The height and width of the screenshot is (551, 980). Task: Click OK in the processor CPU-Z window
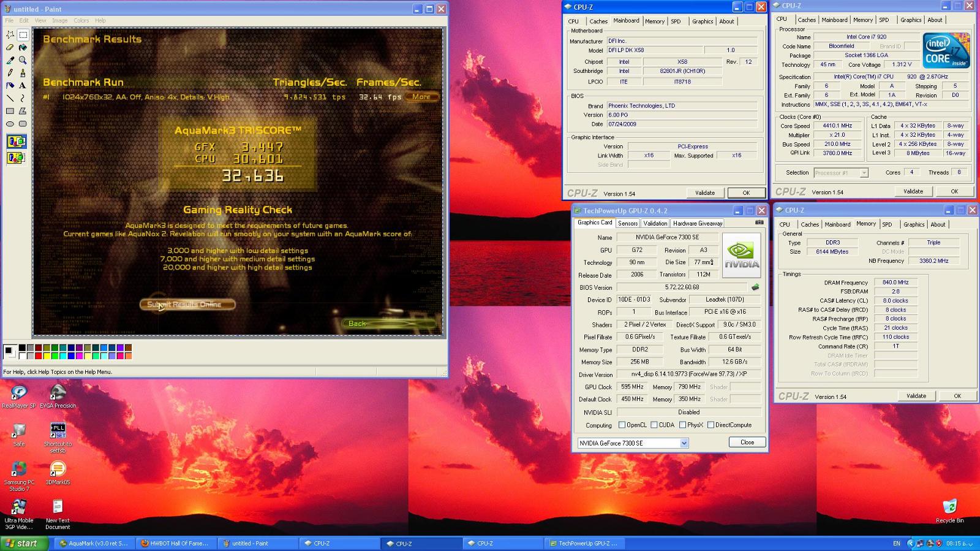click(x=954, y=191)
